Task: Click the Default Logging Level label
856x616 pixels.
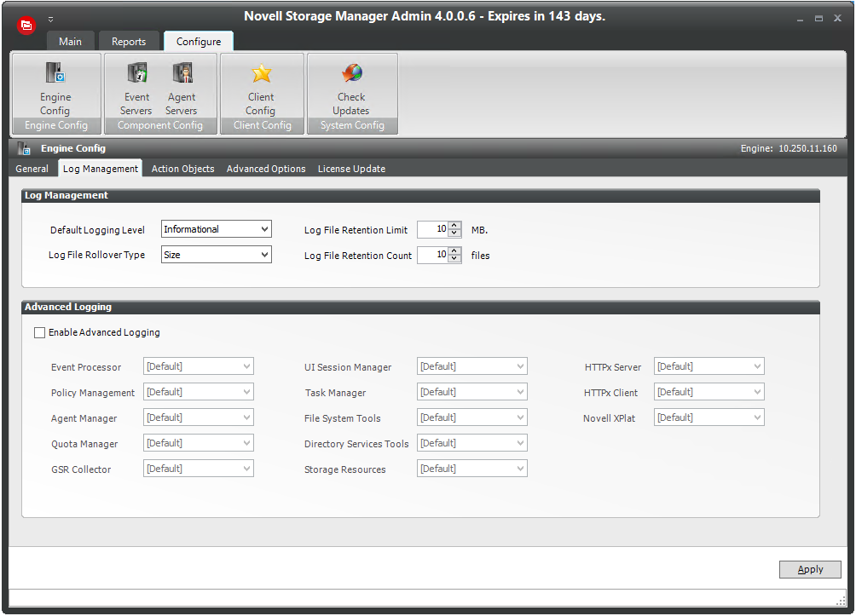Action: click(97, 230)
